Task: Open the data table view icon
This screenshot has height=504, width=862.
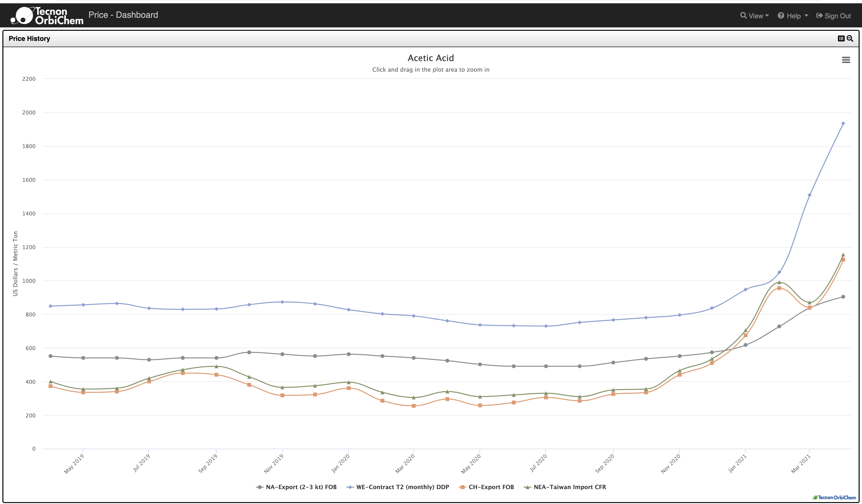Action: click(x=841, y=39)
